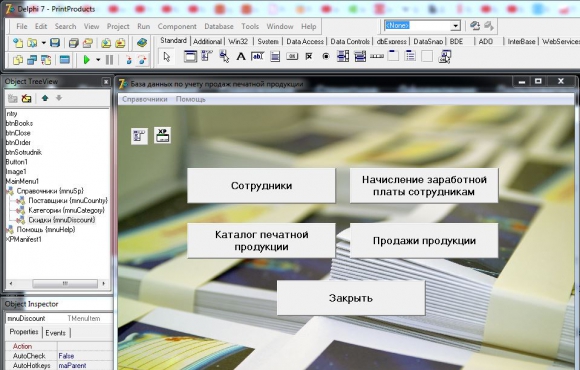Choose the CheckBox component in palette
Viewport: 580px width, 370px height.
pyautogui.click(x=309, y=57)
